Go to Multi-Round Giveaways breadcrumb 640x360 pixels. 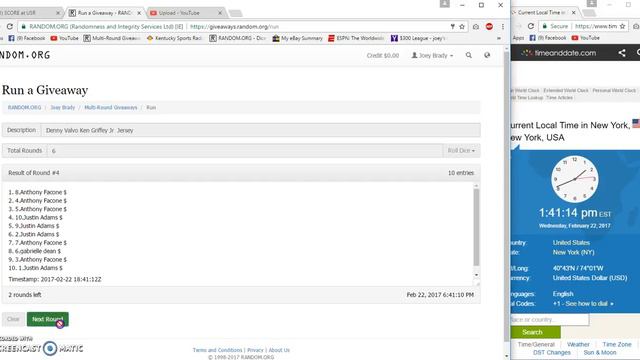tap(111, 108)
